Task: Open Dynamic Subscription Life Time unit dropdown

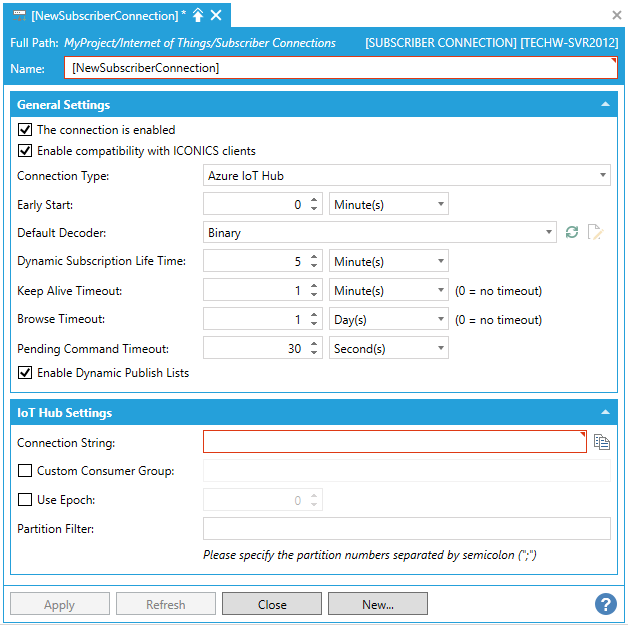Action: [388, 261]
